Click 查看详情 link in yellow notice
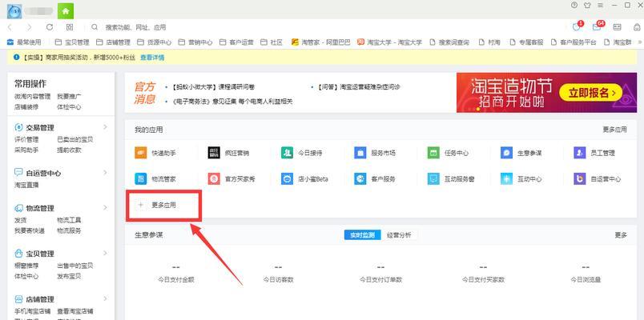 (x=152, y=58)
